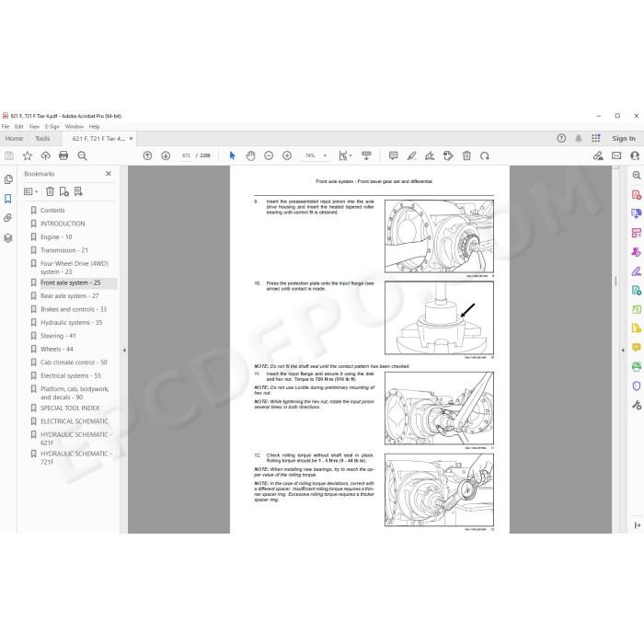Viewport: 644px width, 644px height.
Task: Open the notifications bell
Action: click(x=579, y=138)
